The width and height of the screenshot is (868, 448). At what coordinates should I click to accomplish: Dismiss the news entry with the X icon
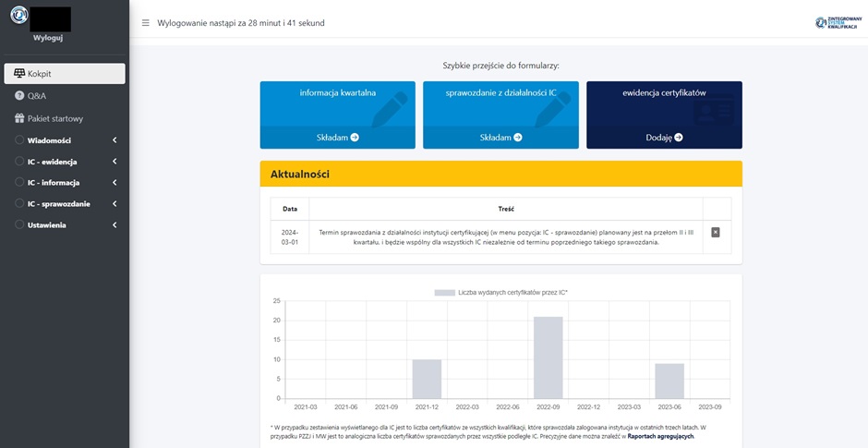(716, 232)
